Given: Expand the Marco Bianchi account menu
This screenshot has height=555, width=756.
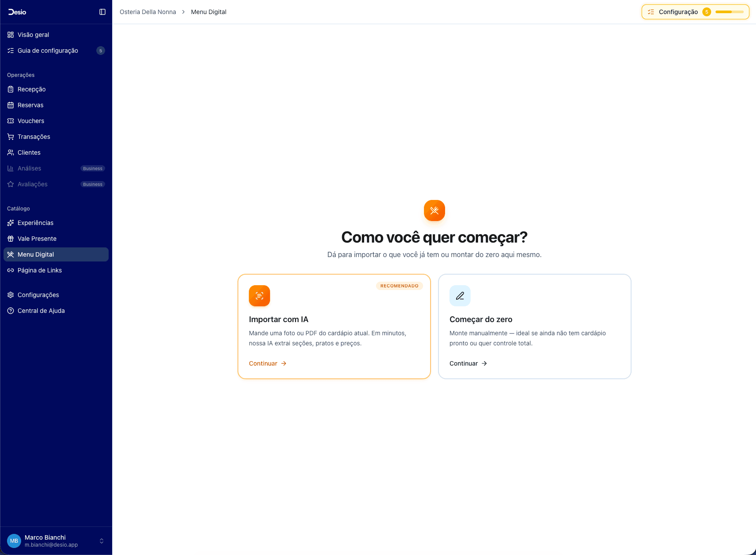Looking at the screenshot, I should click(102, 541).
